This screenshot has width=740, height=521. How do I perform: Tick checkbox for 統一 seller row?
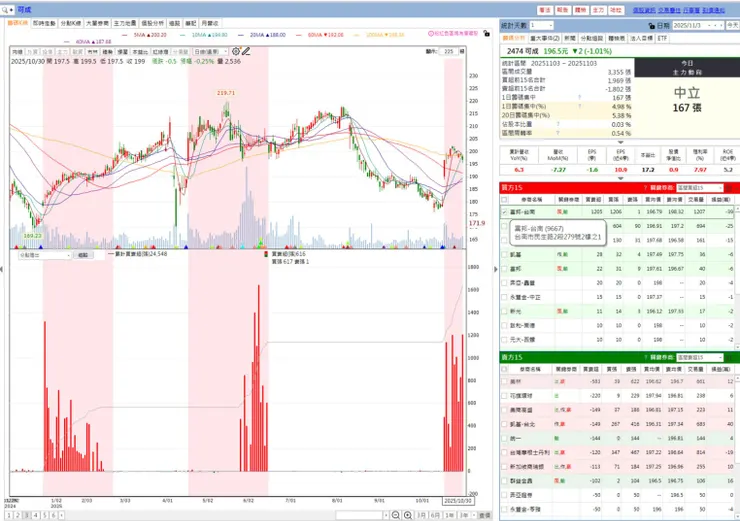[x=505, y=438]
